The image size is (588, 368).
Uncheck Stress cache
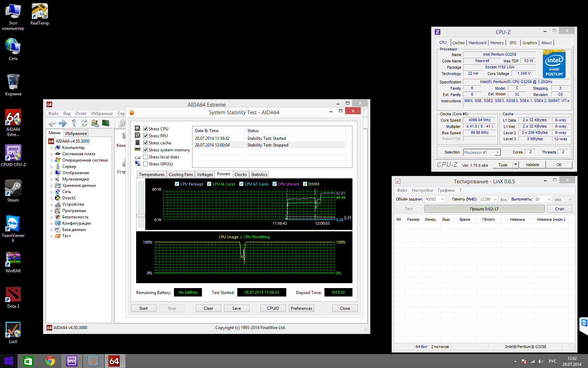coord(146,143)
